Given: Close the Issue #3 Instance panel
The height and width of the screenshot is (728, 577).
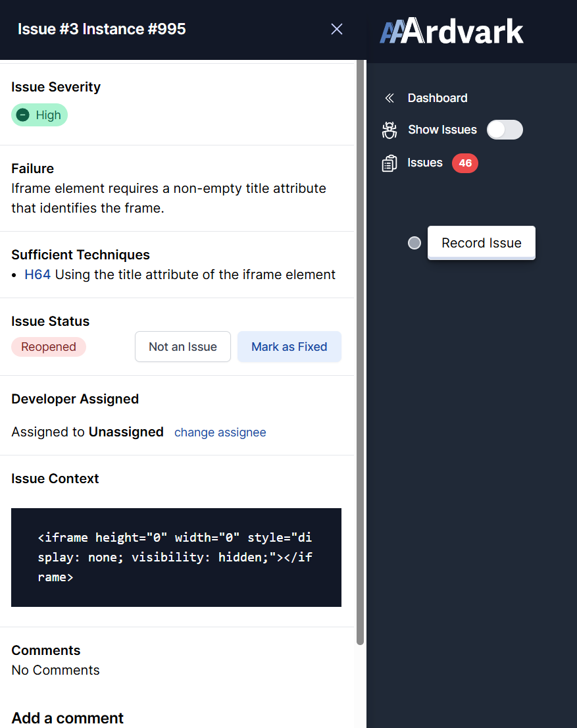Looking at the screenshot, I should 337,29.
